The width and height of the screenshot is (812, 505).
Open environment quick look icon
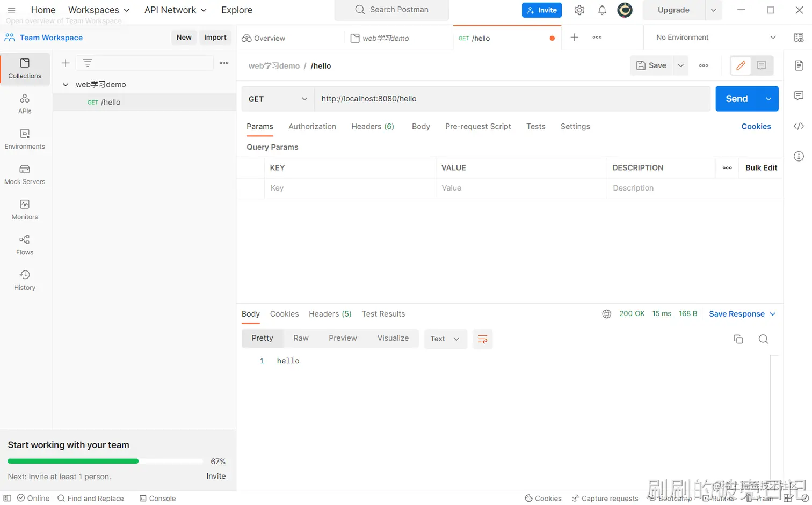click(799, 38)
